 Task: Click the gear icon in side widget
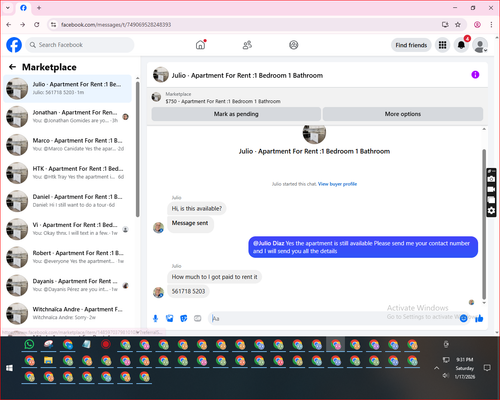(x=491, y=211)
